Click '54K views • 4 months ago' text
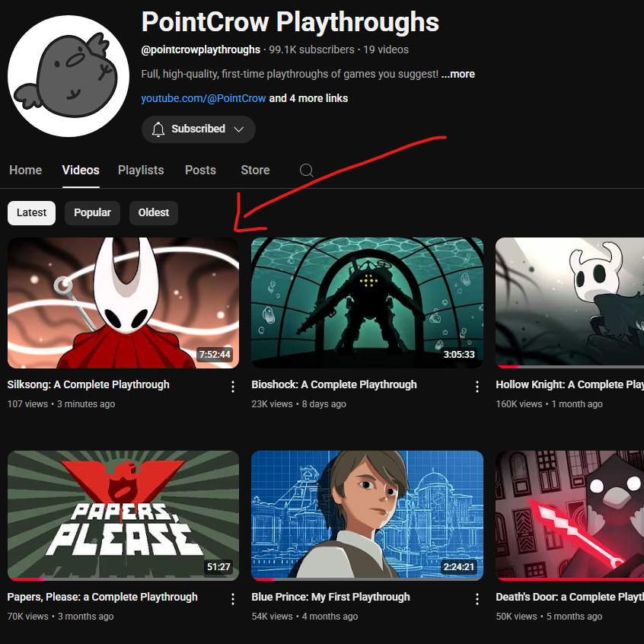 pos(304,617)
